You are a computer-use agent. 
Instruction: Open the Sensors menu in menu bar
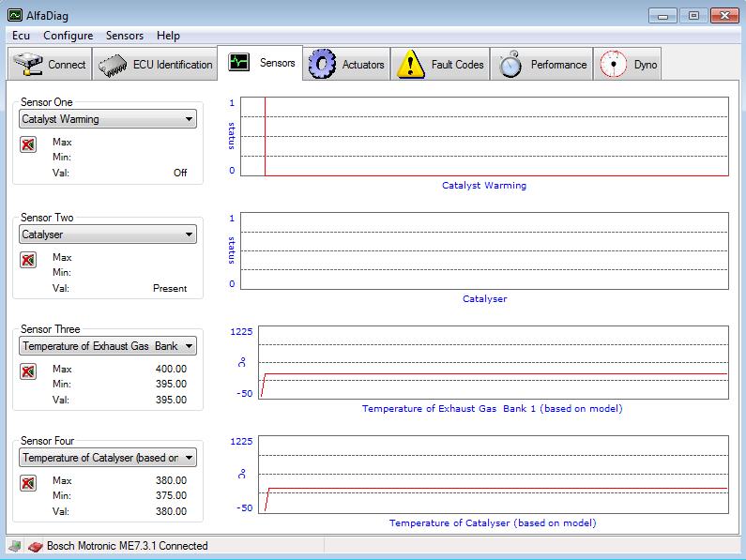(125, 36)
